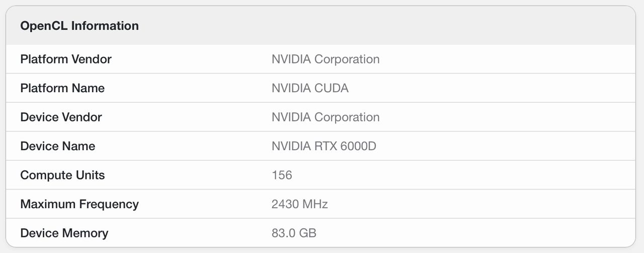This screenshot has width=644, height=253.
Task: Click the Compute Units label
Action: (62, 175)
